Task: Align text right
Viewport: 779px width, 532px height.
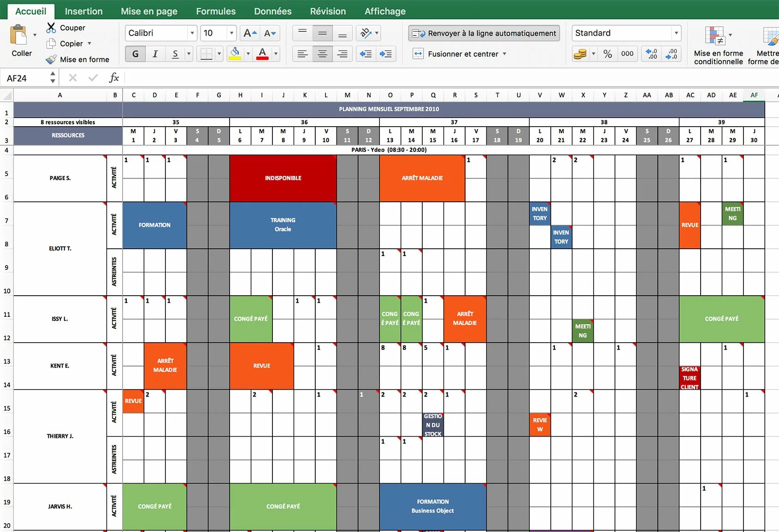Action: click(x=342, y=54)
